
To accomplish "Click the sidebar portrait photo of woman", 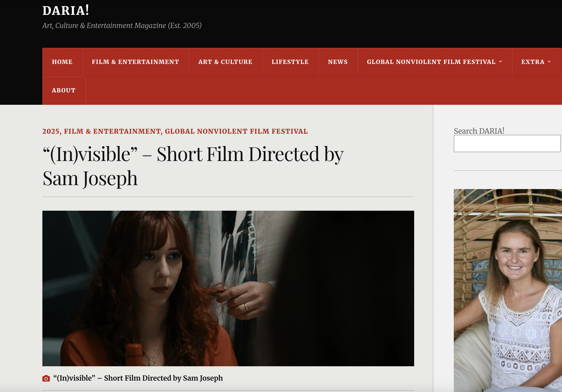I will click(508, 290).
